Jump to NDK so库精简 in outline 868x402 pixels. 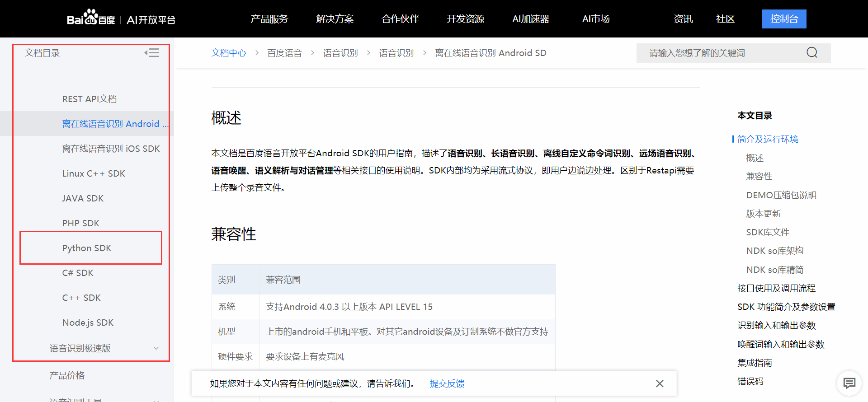[x=775, y=270]
